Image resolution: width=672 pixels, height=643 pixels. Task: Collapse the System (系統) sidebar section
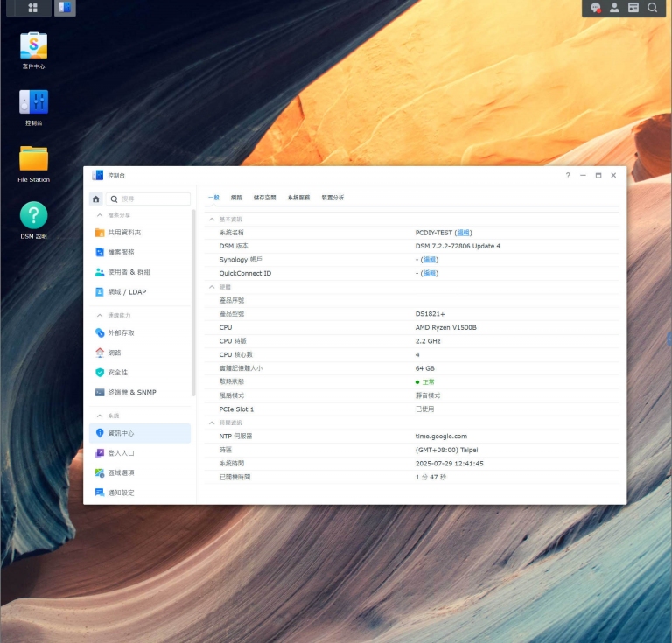click(100, 416)
